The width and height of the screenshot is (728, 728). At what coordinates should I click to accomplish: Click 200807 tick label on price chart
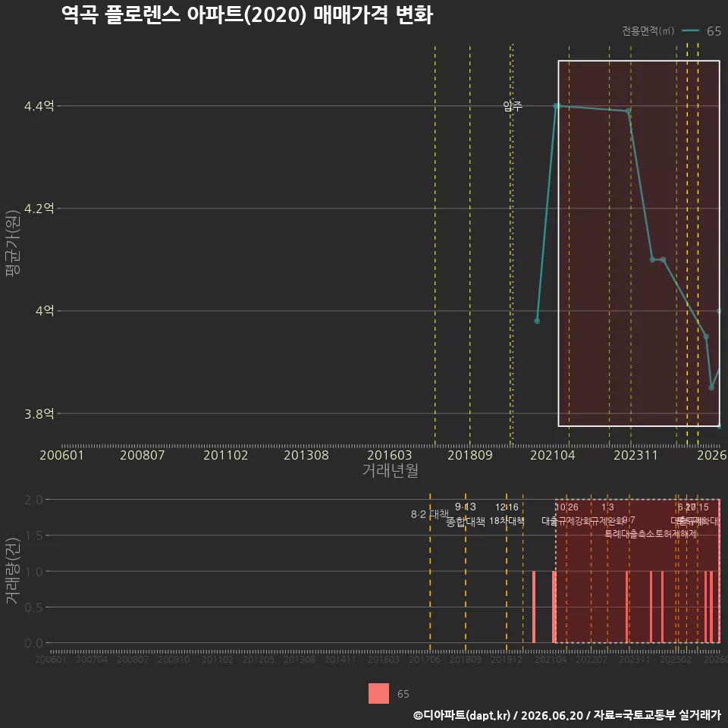[143, 455]
